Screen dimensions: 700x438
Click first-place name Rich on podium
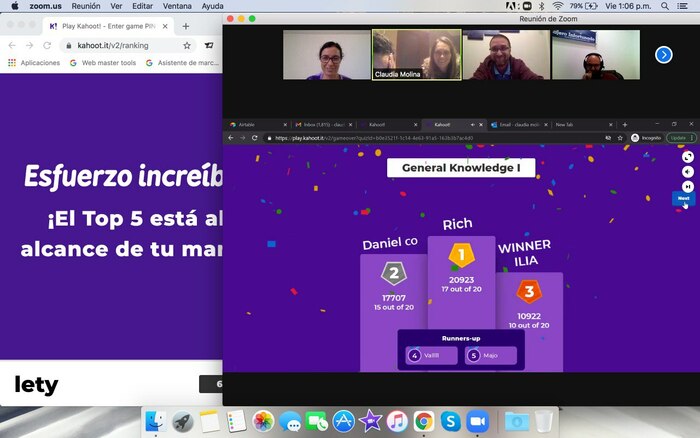(458, 224)
